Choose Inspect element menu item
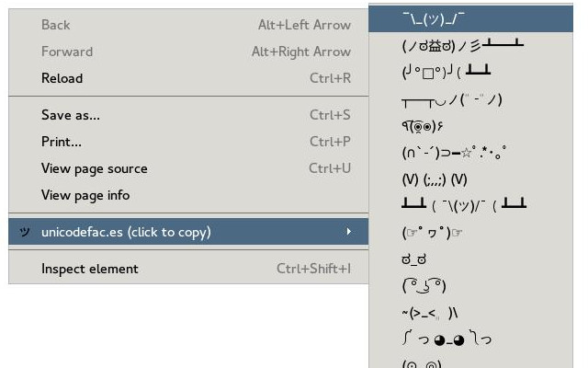588x368 pixels. click(x=188, y=269)
